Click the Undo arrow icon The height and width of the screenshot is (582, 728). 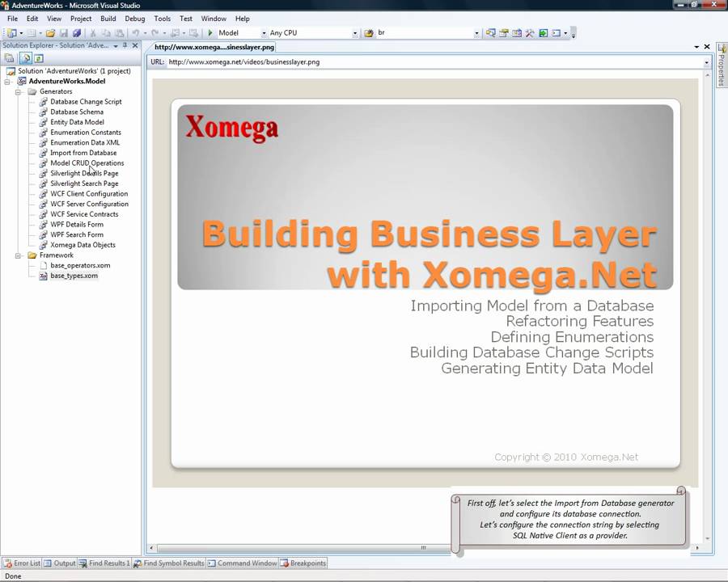(x=136, y=33)
